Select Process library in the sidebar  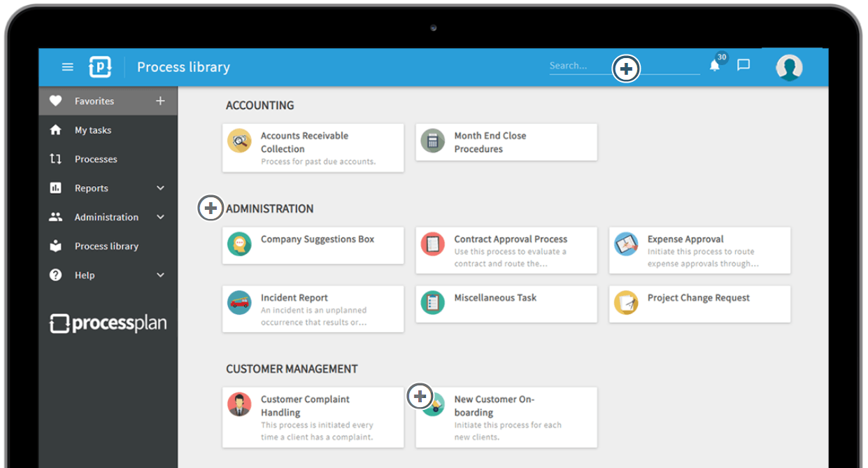[x=106, y=246]
